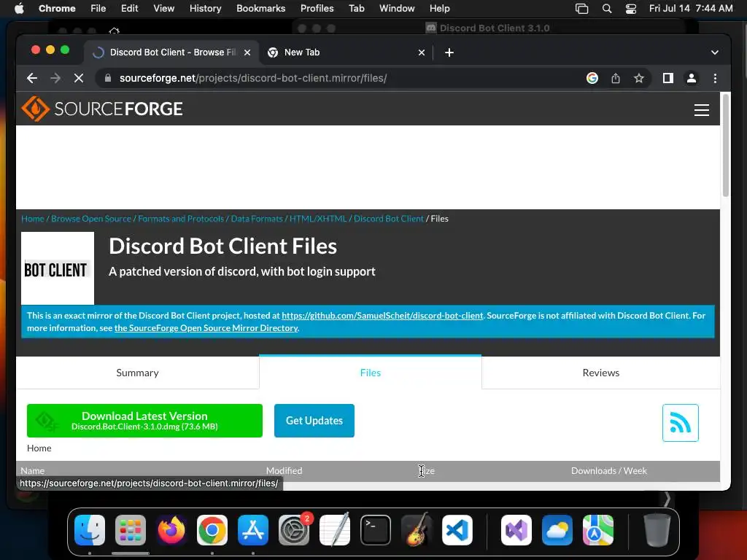
Task: Open Browse Open Source breadcrumb link
Action: [x=91, y=219]
